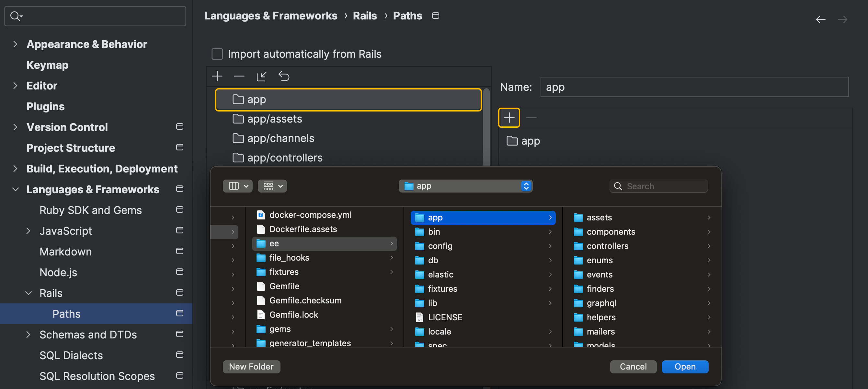
Task: Select Rails under Languages & Frameworks
Action: pos(51,293)
